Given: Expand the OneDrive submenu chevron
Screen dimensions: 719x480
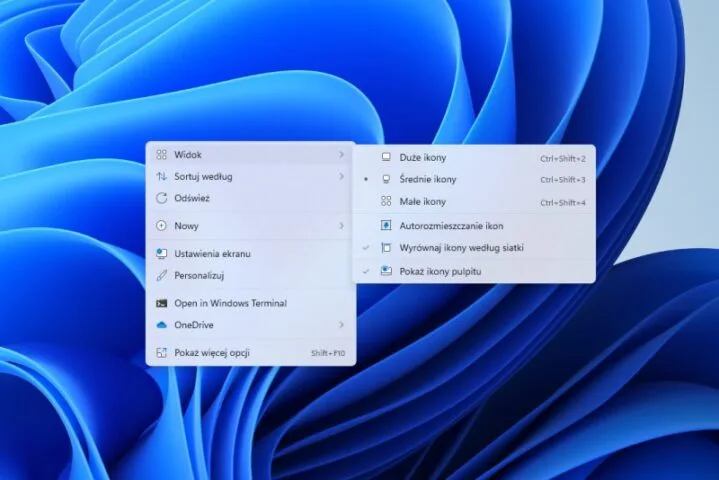Looking at the screenshot, I should tap(341, 325).
